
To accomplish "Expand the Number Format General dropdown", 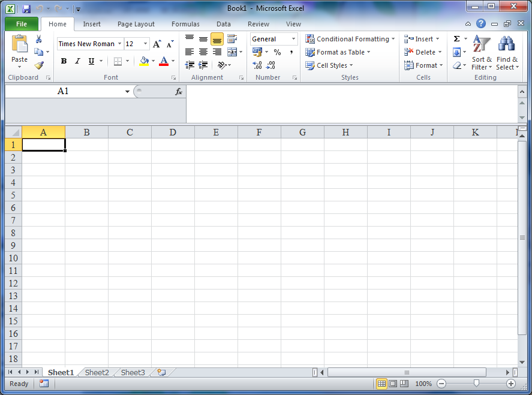I will pos(293,39).
